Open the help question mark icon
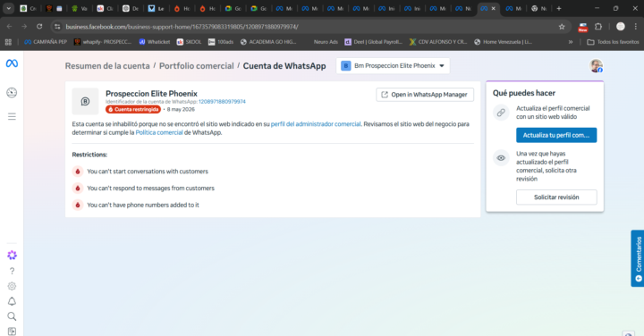This screenshot has height=336, width=644. coord(12,271)
